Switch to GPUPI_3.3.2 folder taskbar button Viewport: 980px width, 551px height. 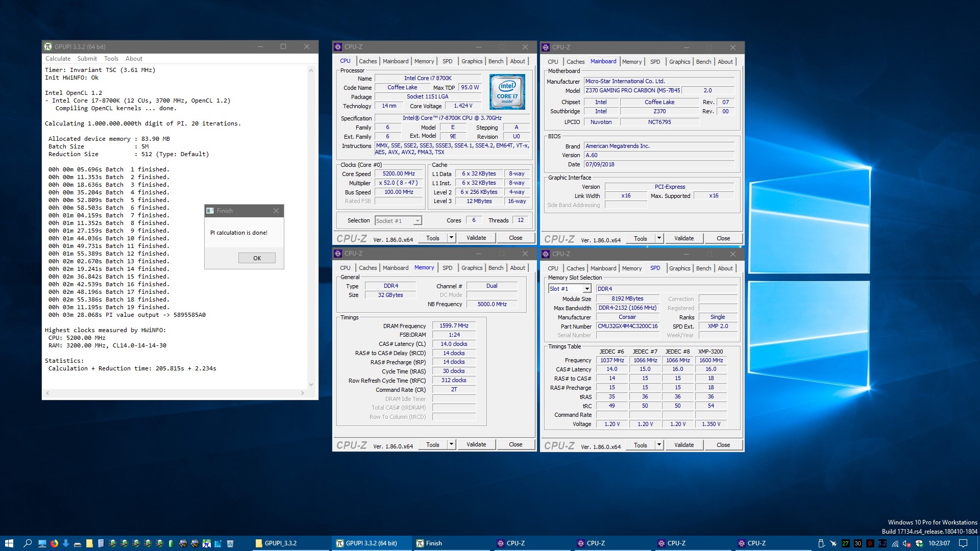tap(290, 543)
